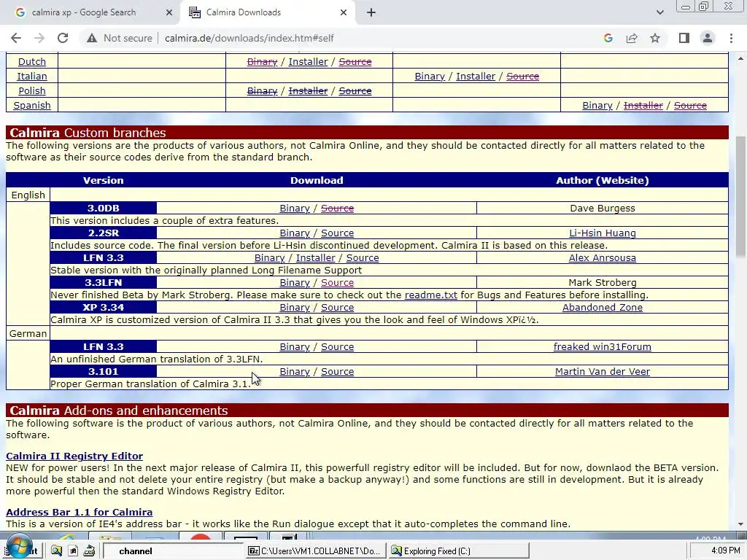Open the readme.txt link
Image resolution: width=747 pixels, height=560 pixels.
point(430,295)
